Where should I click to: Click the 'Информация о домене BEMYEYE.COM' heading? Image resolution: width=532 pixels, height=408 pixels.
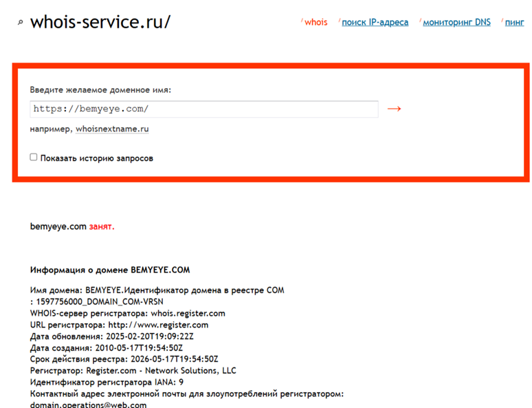110,270
